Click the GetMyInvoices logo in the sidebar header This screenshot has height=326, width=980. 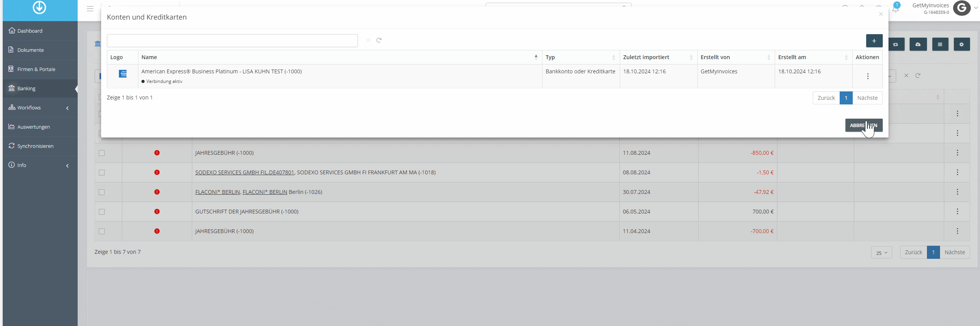click(x=39, y=7)
